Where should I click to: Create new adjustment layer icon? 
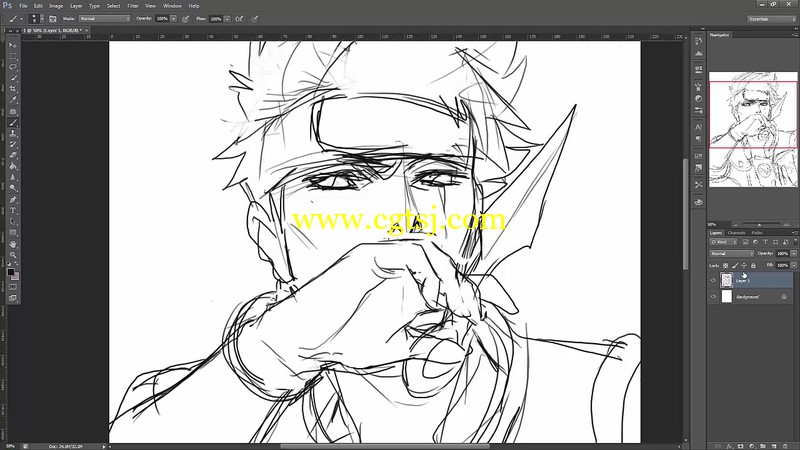coord(752,446)
